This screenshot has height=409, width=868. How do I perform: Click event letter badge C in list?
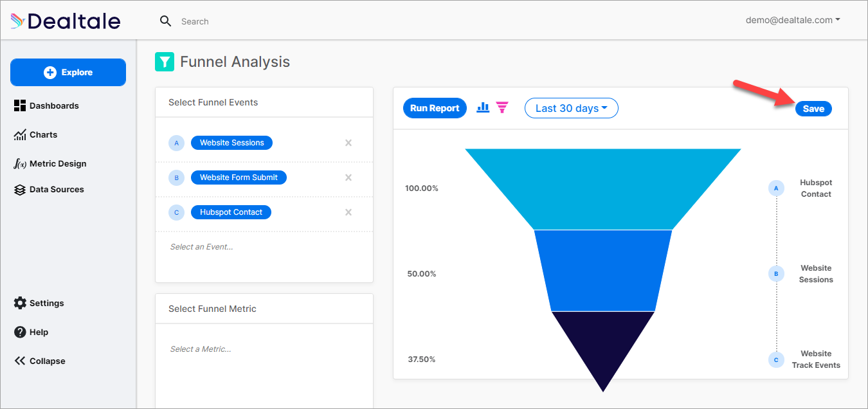[177, 212]
